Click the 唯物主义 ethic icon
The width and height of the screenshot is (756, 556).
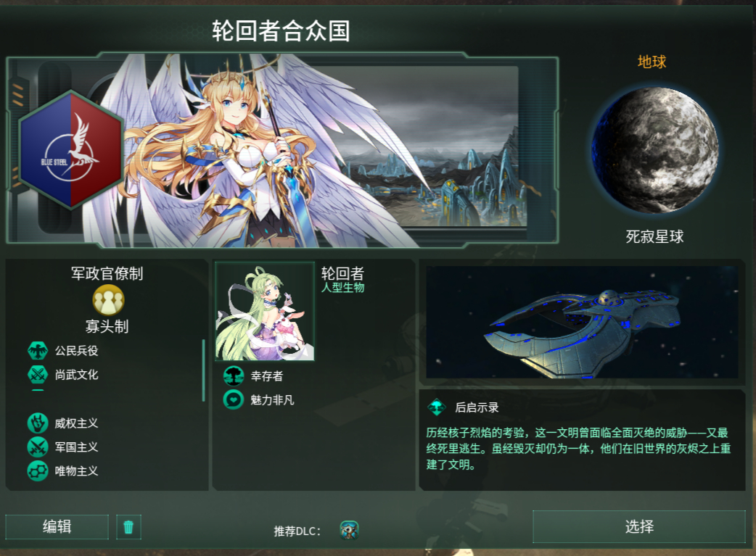38,471
